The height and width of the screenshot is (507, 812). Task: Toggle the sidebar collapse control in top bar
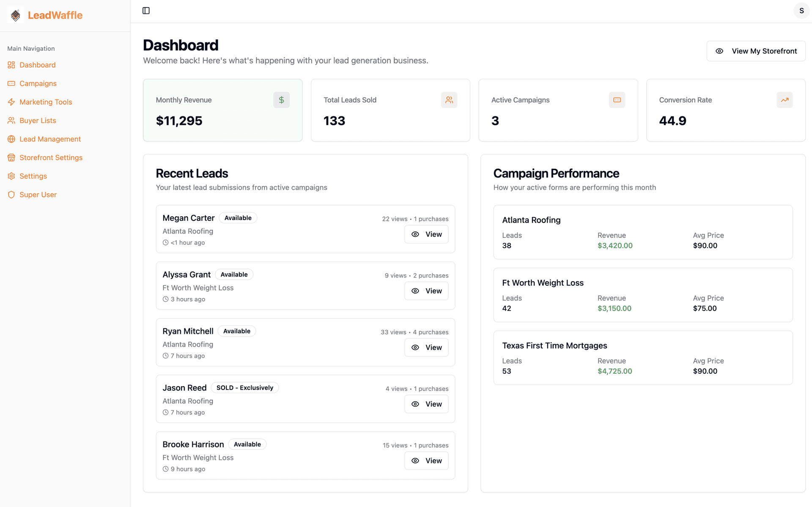pyautogui.click(x=146, y=10)
